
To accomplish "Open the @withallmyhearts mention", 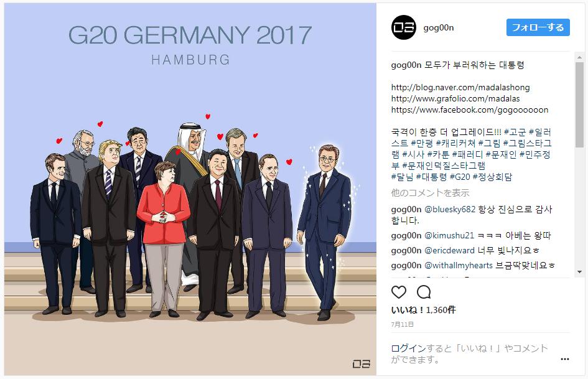I will coord(458,266).
